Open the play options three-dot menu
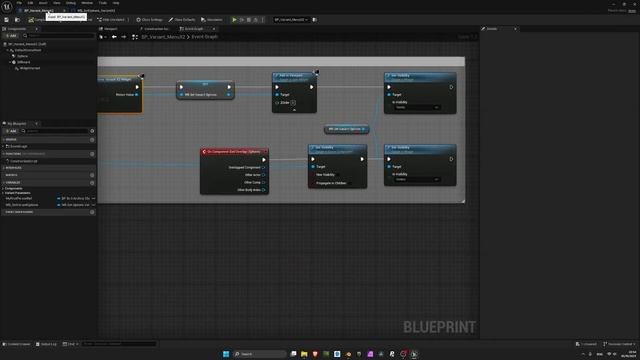The image size is (640, 360). point(263,20)
